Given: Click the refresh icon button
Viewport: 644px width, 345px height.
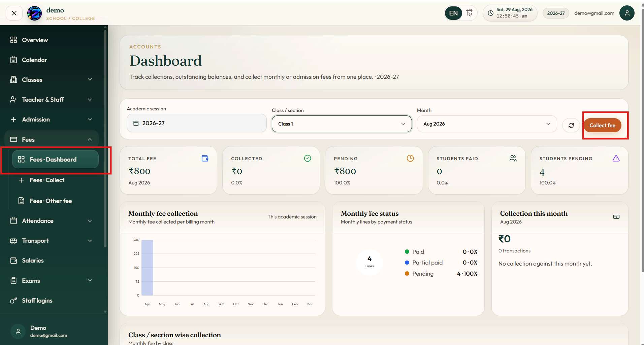Looking at the screenshot, I should pyautogui.click(x=571, y=125).
